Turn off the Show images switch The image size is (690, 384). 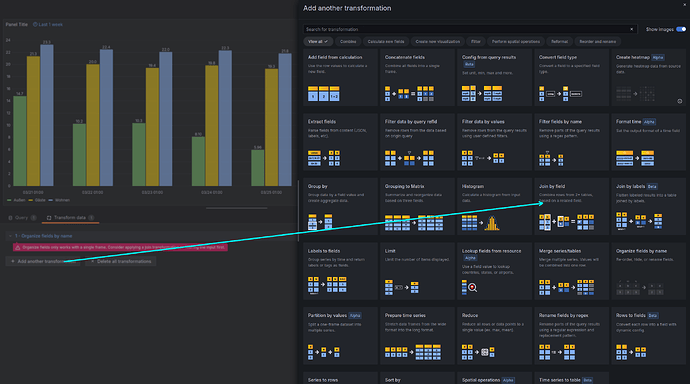point(681,29)
